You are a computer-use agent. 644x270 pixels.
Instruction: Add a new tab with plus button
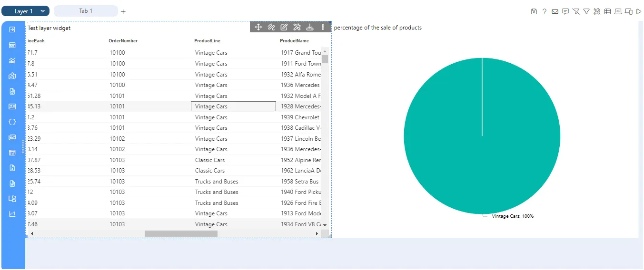[x=123, y=11]
